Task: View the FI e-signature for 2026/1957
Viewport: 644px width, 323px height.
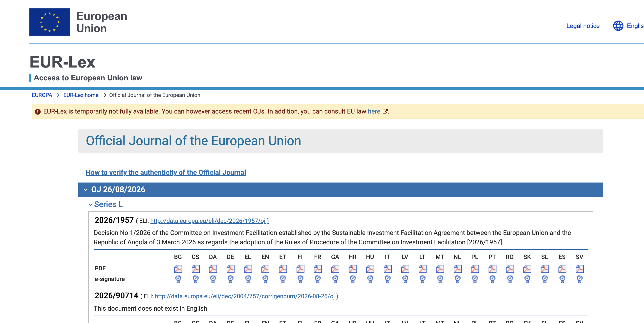Action: tap(300, 279)
